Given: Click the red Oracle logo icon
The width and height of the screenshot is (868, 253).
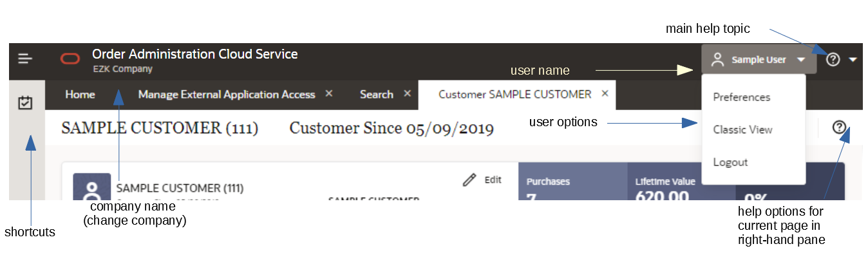Looking at the screenshot, I should coord(70,59).
